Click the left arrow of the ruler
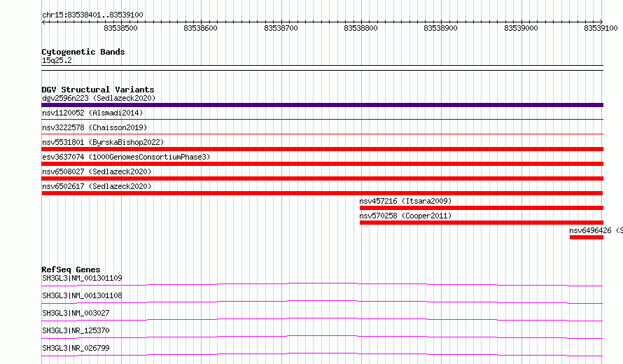Image resolution: width=623 pixels, height=364 pixels. (43, 22)
